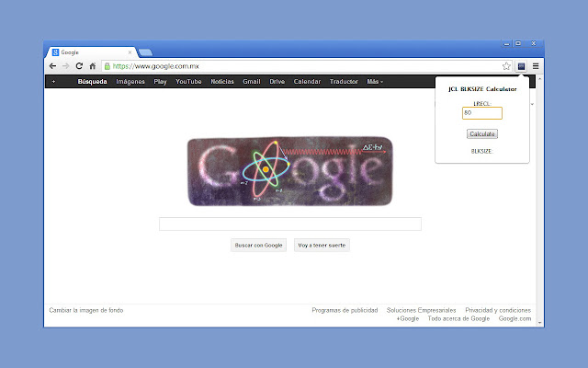Click the BLKSIZE result label
588x368 pixels.
coord(482,151)
